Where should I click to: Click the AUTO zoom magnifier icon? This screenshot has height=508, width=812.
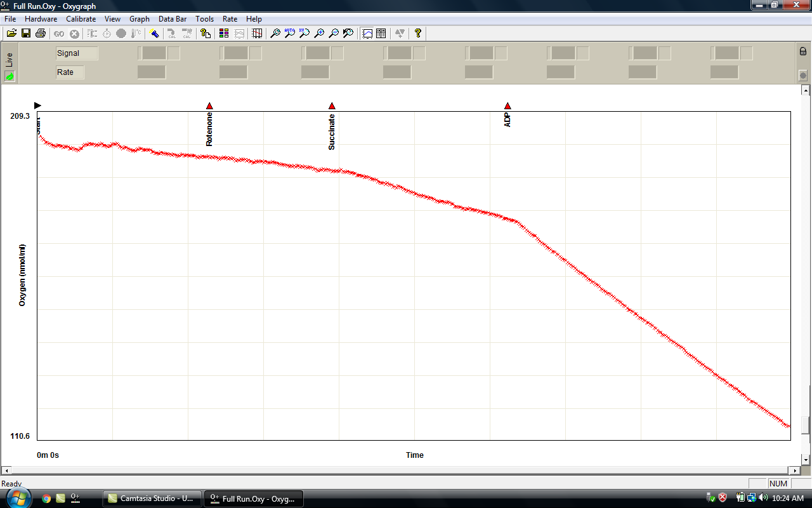click(x=290, y=33)
